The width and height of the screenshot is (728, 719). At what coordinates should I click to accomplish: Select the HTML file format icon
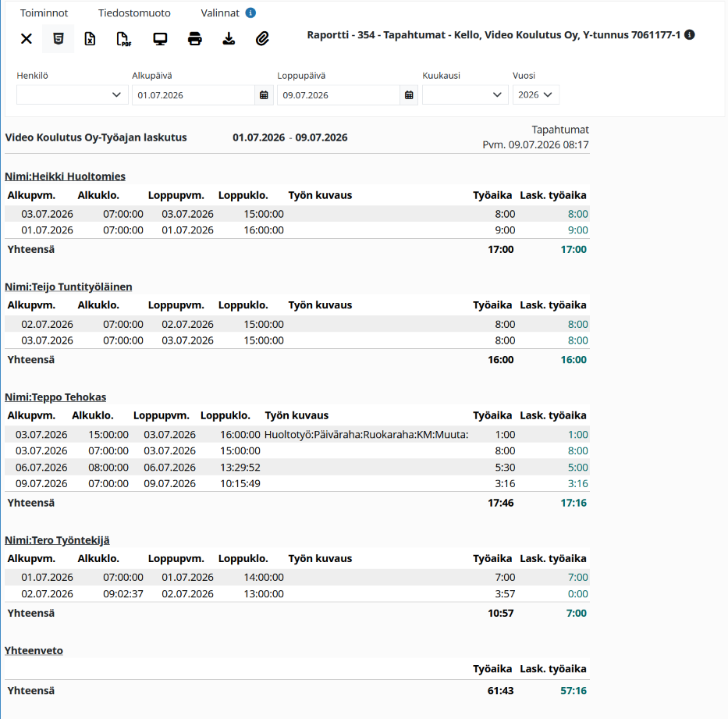point(58,38)
